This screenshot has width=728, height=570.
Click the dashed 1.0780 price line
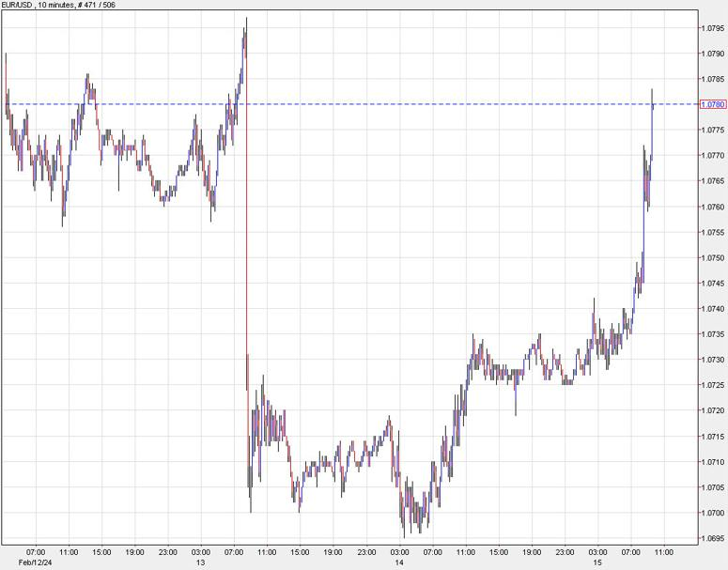click(x=353, y=104)
